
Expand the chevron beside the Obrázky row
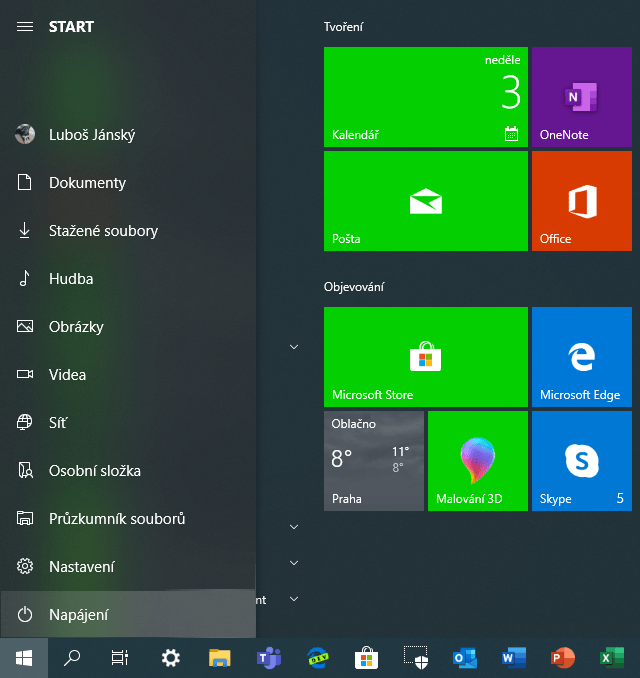[x=294, y=347]
